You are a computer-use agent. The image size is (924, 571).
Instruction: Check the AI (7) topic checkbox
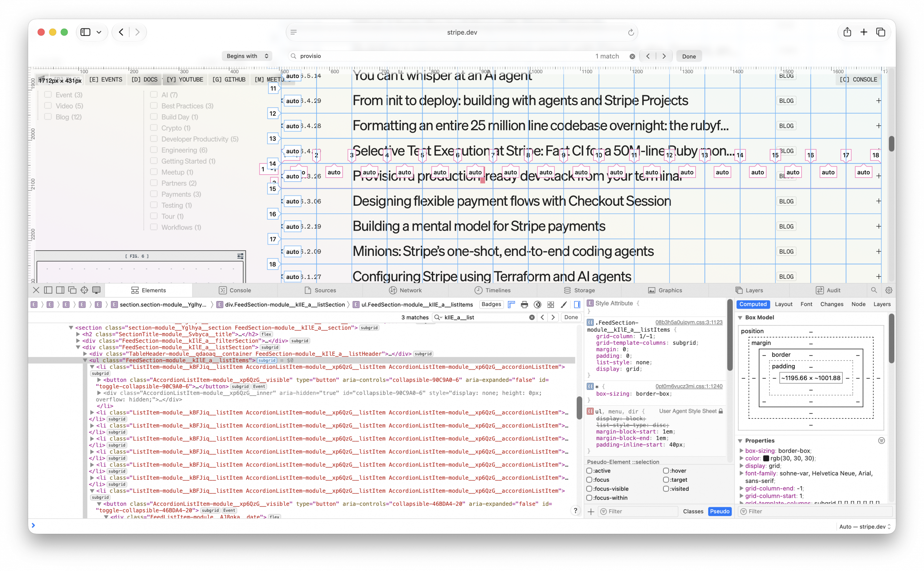click(x=154, y=95)
